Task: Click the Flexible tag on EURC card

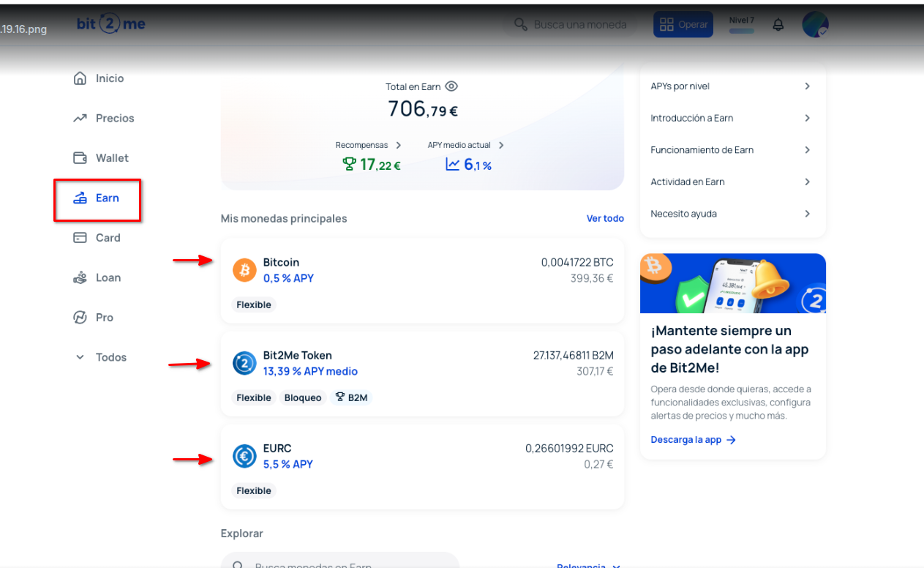Action: pos(254,490)
